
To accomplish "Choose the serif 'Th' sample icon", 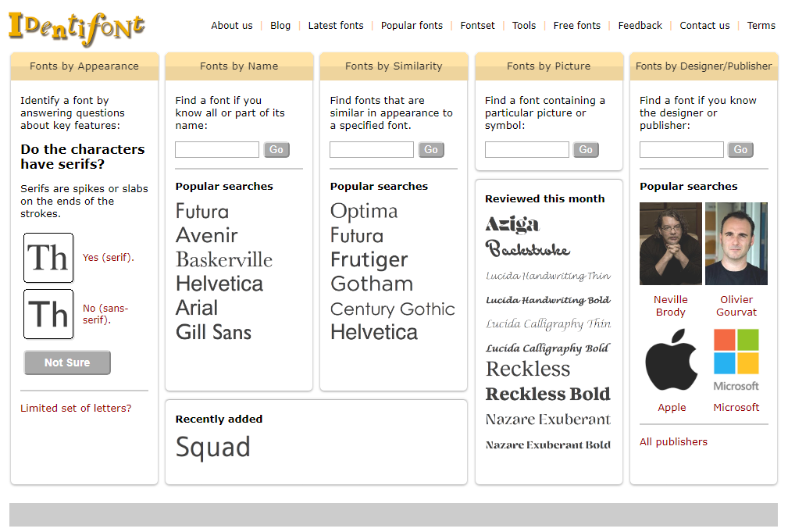I will click(x=48, y=258).
